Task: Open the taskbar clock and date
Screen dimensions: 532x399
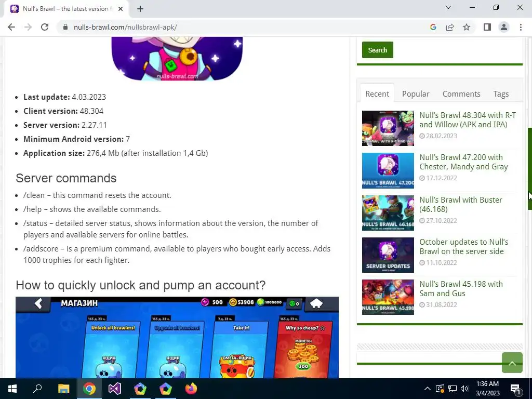Action: pyautogui.click(x=487, y=389)
